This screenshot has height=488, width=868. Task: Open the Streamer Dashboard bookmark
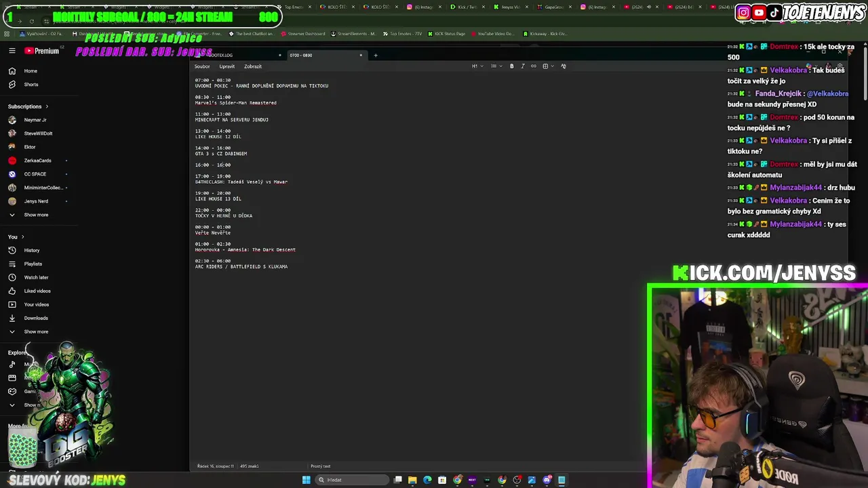point(302,34)
